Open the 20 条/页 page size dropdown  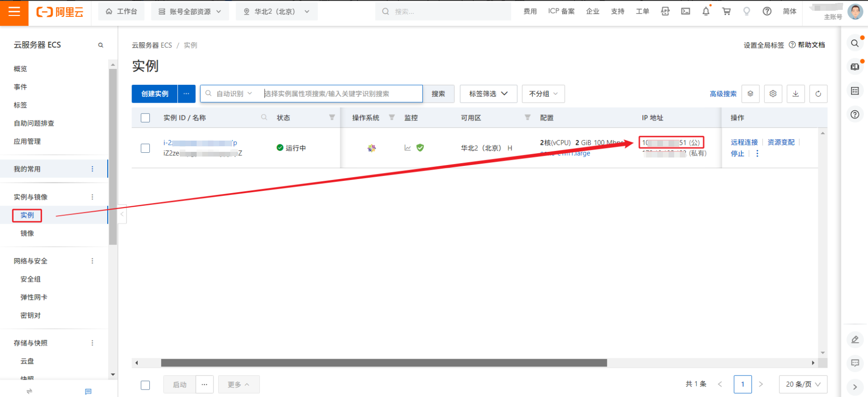[803, 384]
